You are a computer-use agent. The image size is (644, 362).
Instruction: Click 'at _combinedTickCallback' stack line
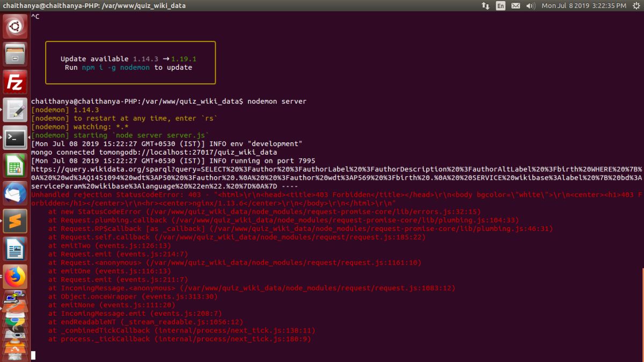182,331
